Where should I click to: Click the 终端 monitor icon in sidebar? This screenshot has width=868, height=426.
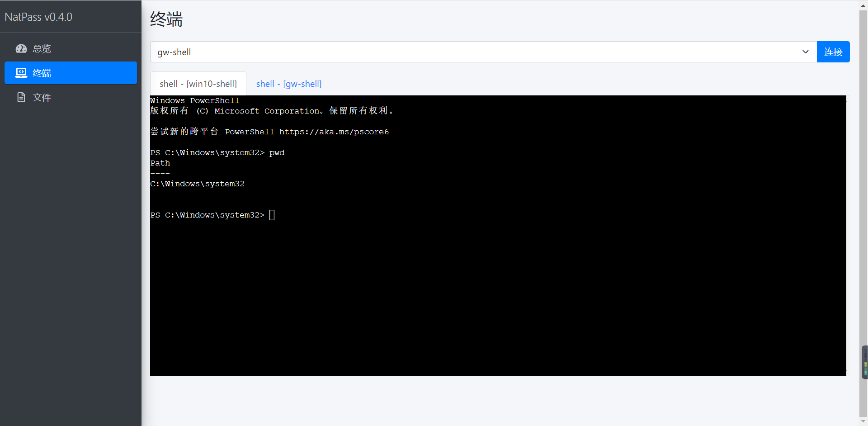(21, 73)
